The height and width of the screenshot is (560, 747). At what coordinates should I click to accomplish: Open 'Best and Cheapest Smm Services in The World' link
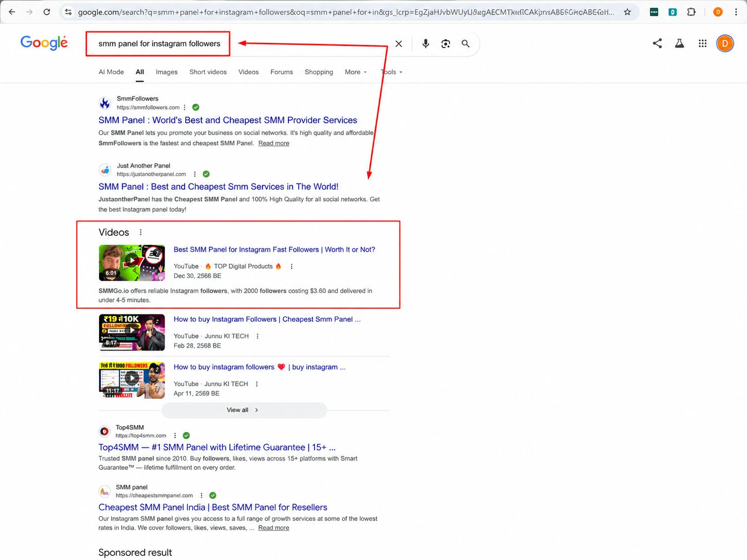(x=219, y=187)
